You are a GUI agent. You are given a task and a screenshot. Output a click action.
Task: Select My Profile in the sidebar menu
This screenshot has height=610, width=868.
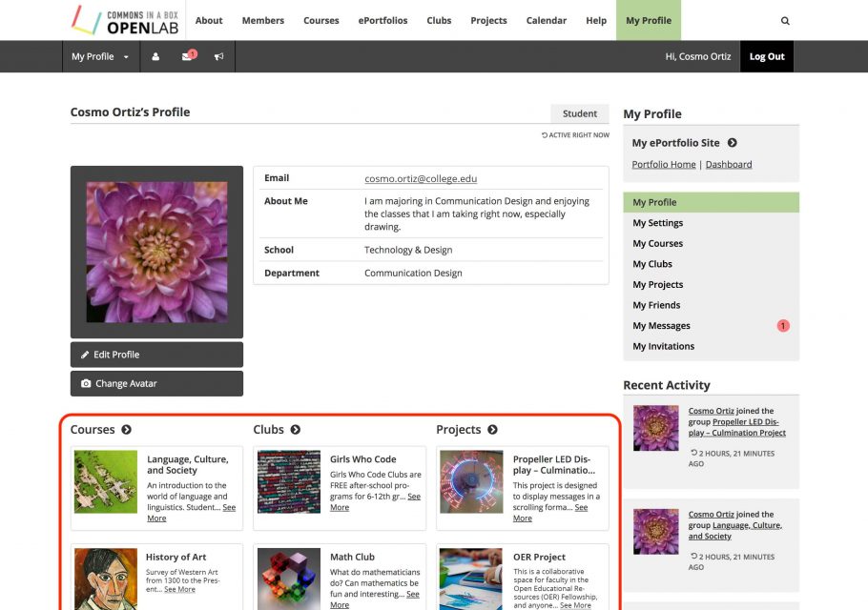click(711, 202)
